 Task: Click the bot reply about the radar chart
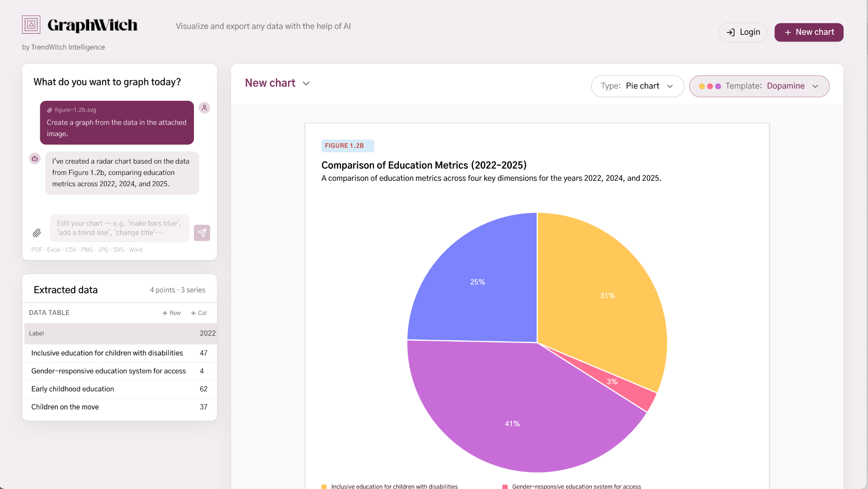coord(122,173)
